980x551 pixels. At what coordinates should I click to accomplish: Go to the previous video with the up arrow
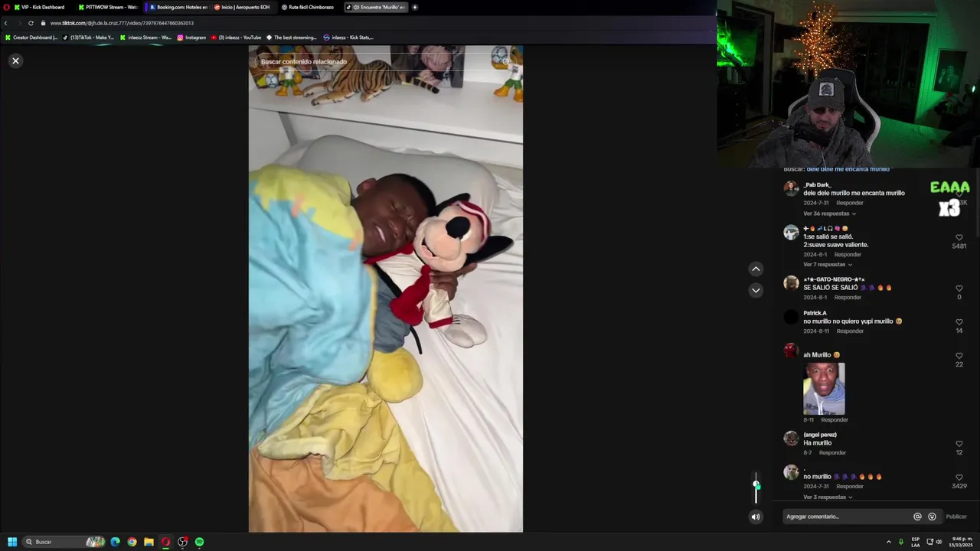pyautogui.click(x=756, y=269)
